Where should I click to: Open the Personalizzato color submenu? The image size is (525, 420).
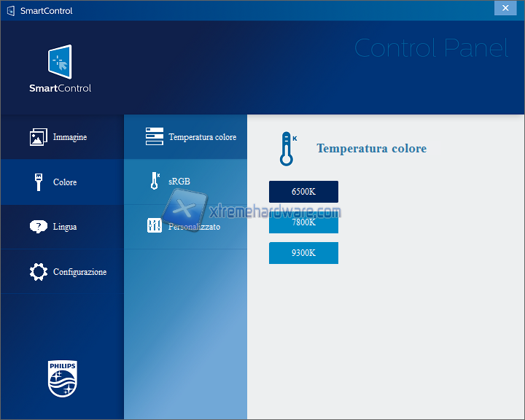tap(194, 227)
